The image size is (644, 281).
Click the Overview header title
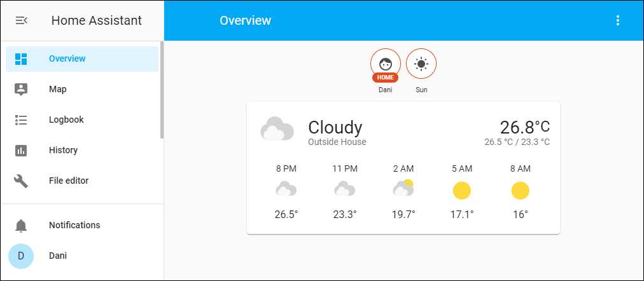(245, 20)
